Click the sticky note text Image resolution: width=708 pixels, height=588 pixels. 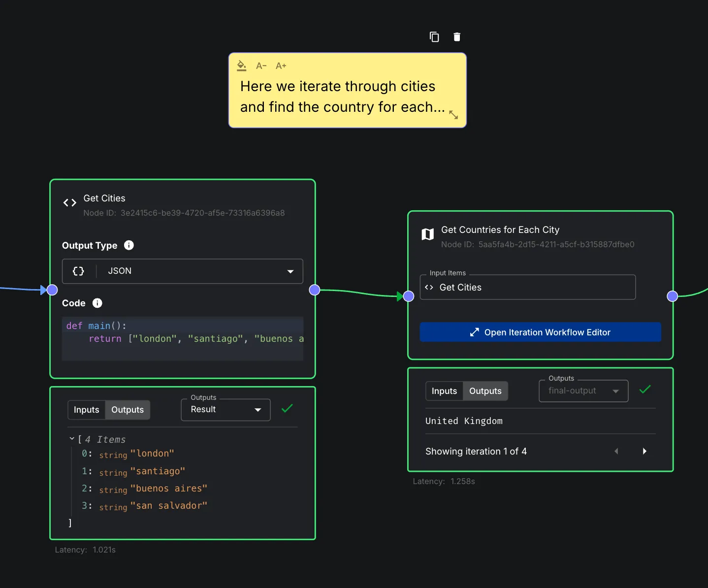pos(343,97)
